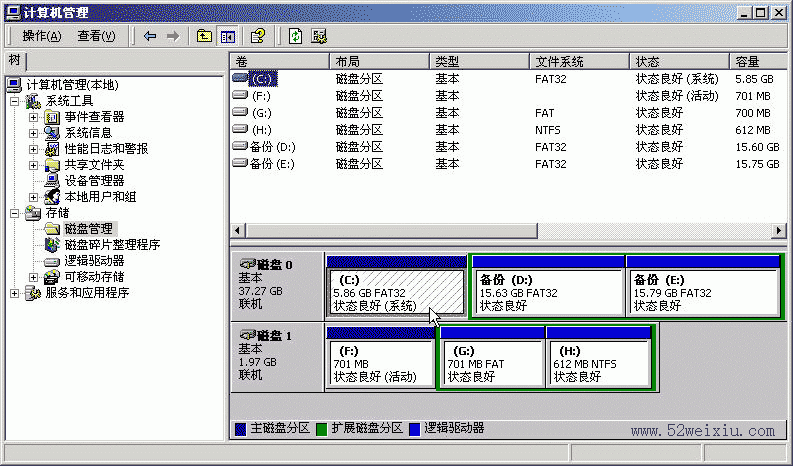The height and width of the screenshot is (466, 793).
Task: Sort by the 卷 column header
Action: (x=280, y=61)
